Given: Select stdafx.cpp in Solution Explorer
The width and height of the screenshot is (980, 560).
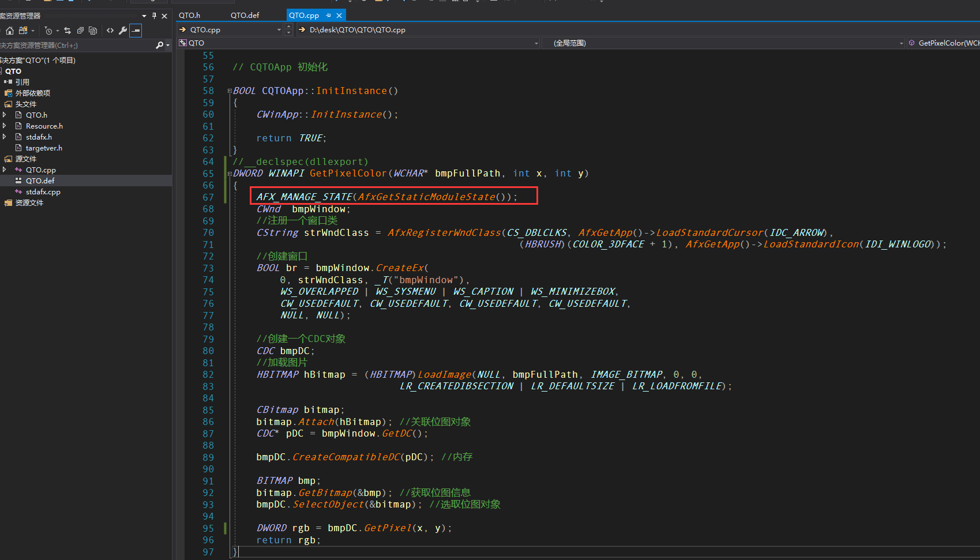Looking at the screenshot, I should point(43,191).
